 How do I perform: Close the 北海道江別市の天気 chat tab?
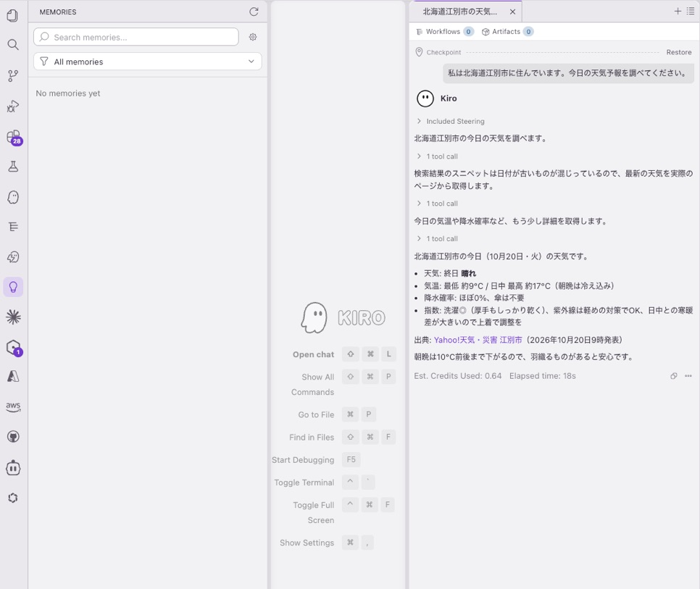512,12
